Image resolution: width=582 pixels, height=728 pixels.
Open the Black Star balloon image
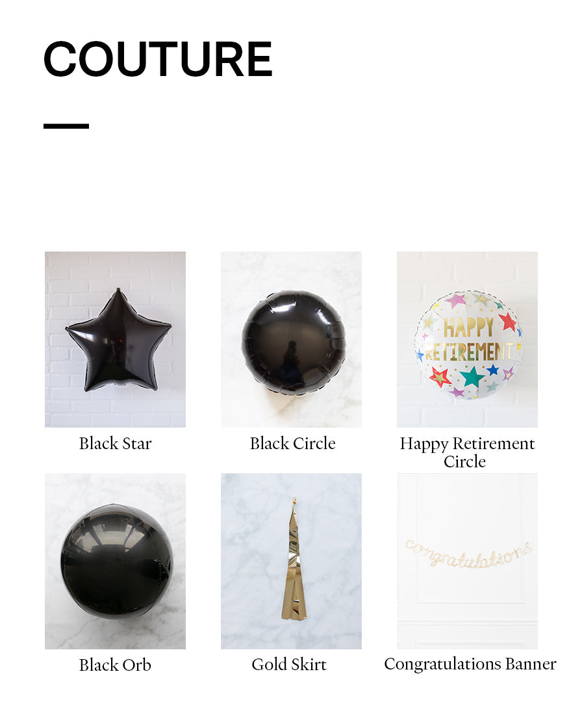click(x=115, y=339)
